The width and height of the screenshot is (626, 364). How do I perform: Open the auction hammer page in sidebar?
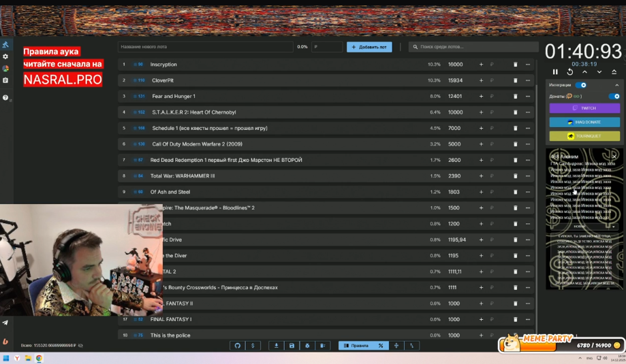(x=5, y=44)
